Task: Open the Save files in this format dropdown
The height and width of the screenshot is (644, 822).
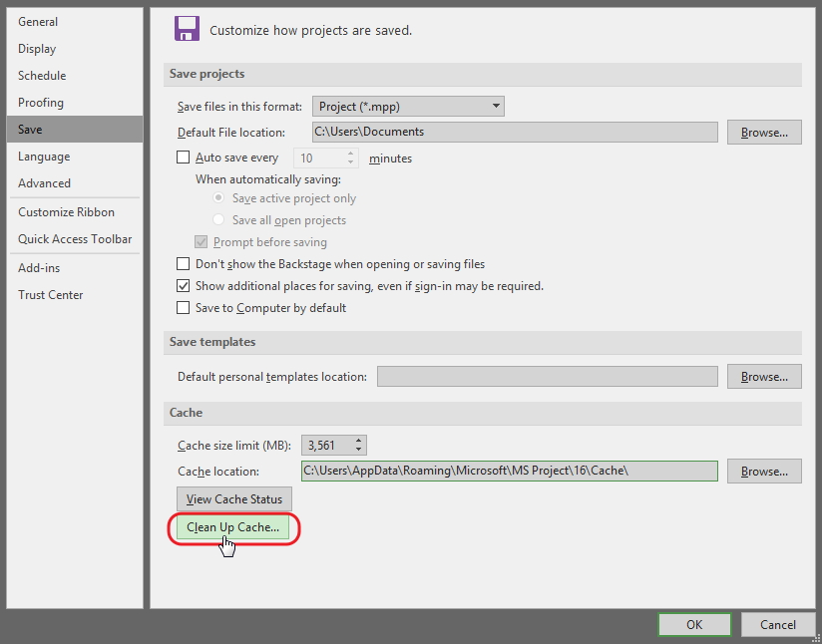Action: [408, 107]
